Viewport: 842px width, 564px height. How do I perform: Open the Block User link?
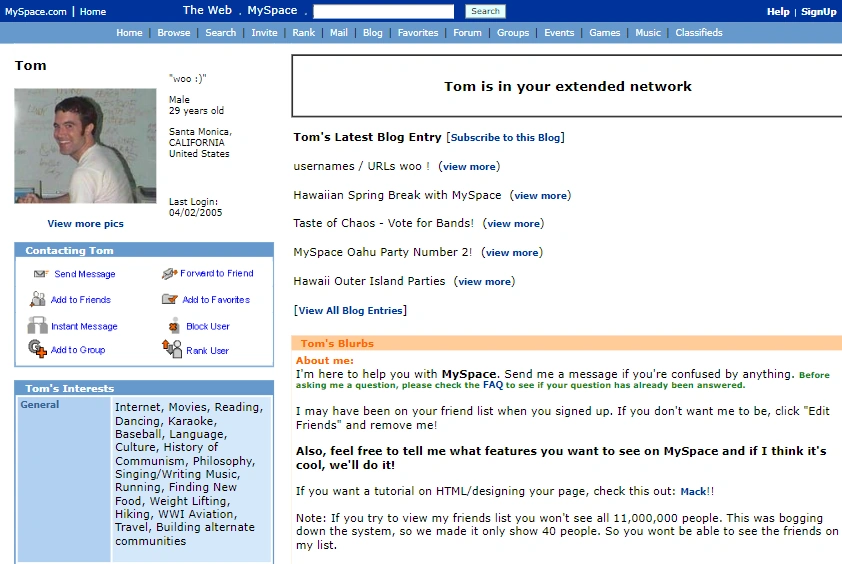point(208,326)
